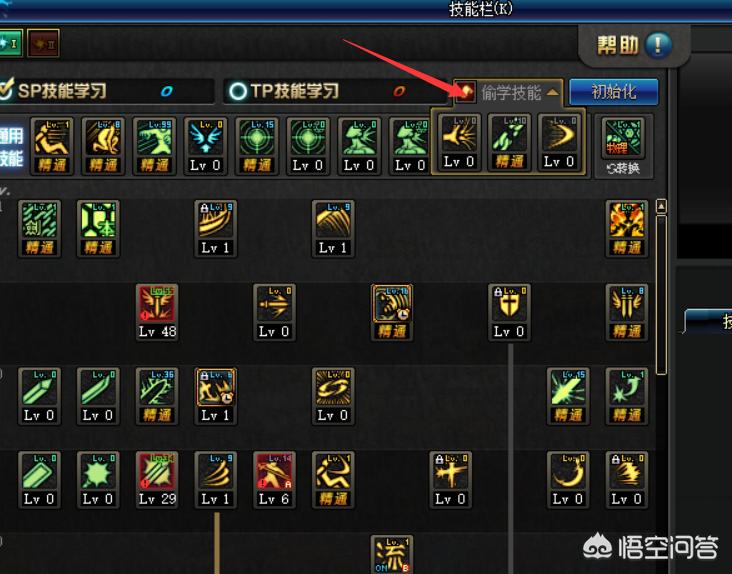Click the crescent moon slash skill icon
732x574 pixels.
pyautogui.click(x=568, y=480)
